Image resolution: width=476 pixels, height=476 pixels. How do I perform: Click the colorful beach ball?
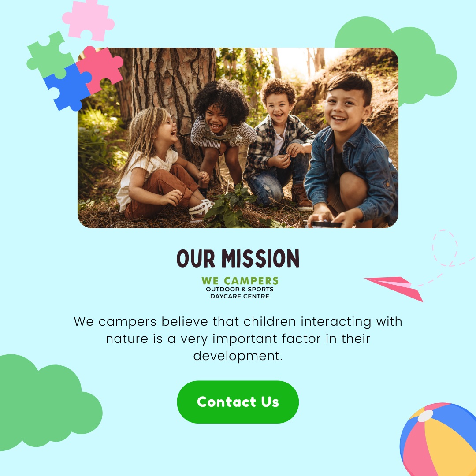(x=438, y=439)
